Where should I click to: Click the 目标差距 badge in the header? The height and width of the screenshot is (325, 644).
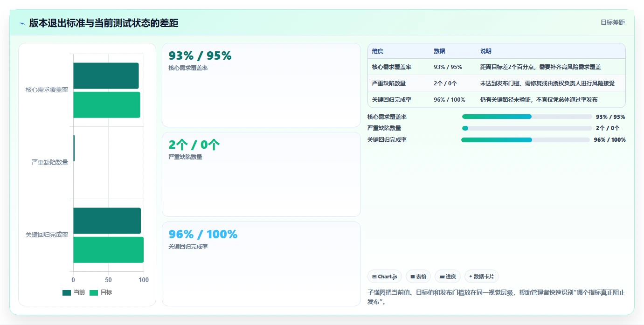tap(612, 22)
